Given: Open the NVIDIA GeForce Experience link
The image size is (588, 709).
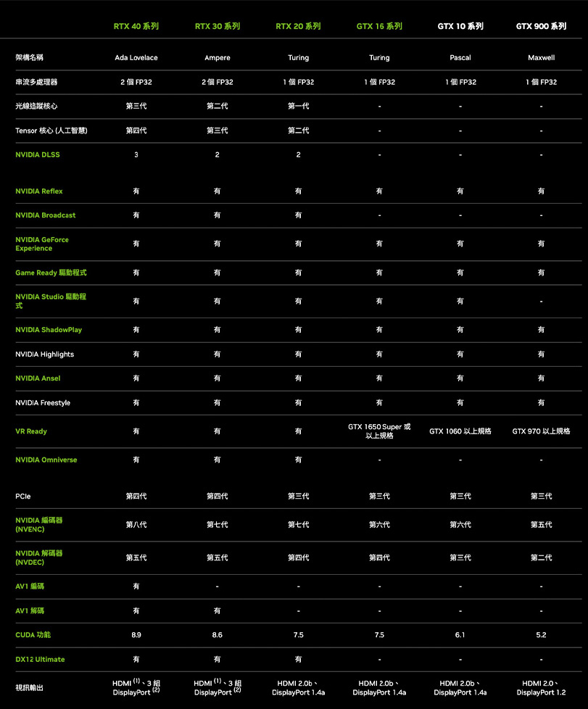Looking at the screenshot, I should (42, 244).
